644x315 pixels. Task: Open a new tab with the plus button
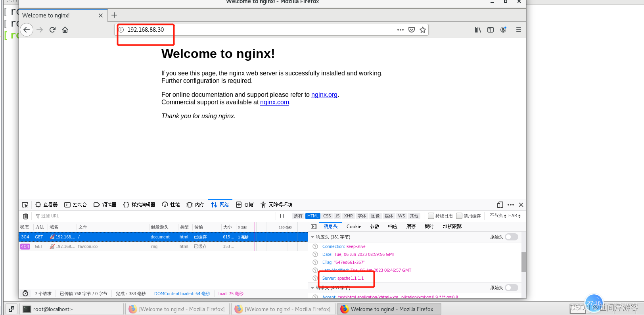(x=114, y=15)
